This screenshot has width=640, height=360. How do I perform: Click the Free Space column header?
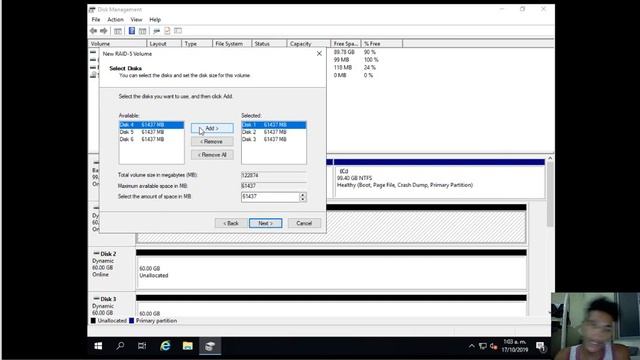346,44
